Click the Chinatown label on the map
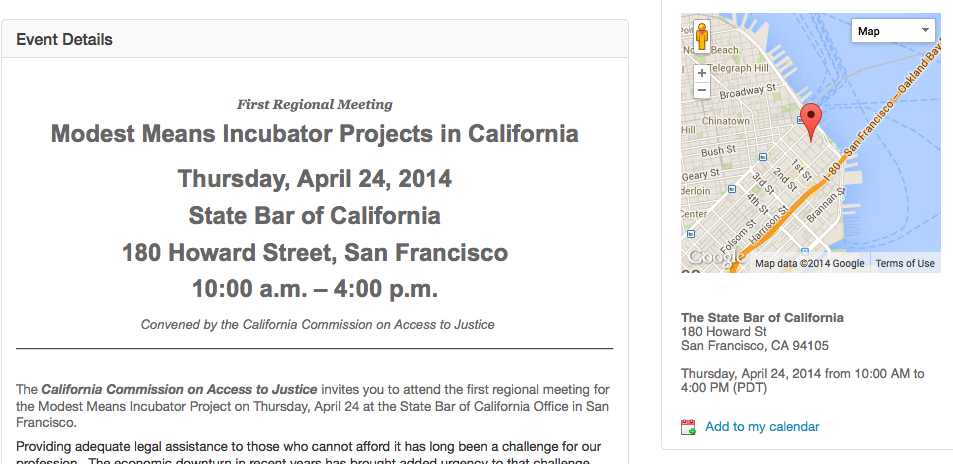The width and height of the screenshot is (953, 464). [x=726, y=121]
